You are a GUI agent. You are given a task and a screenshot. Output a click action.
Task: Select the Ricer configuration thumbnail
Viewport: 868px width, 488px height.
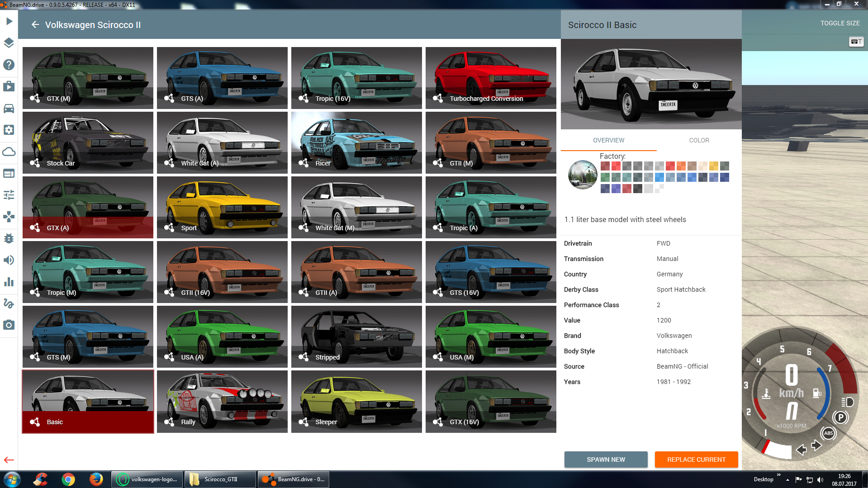(356, 142)
